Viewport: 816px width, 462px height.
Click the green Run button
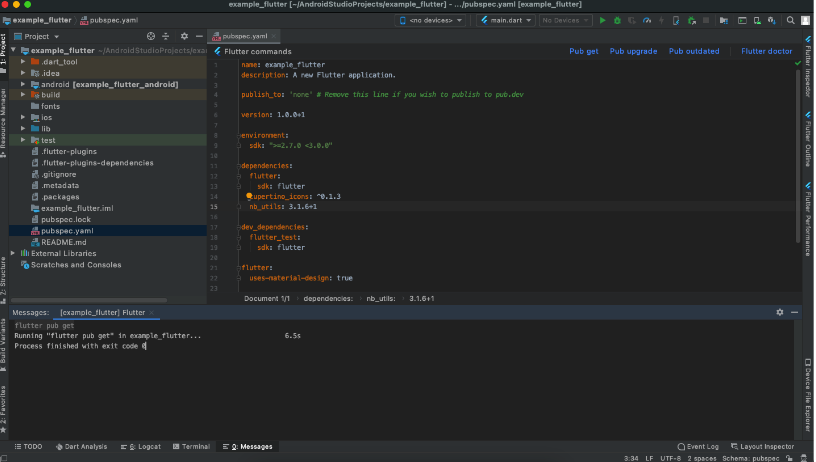[602, 20]
